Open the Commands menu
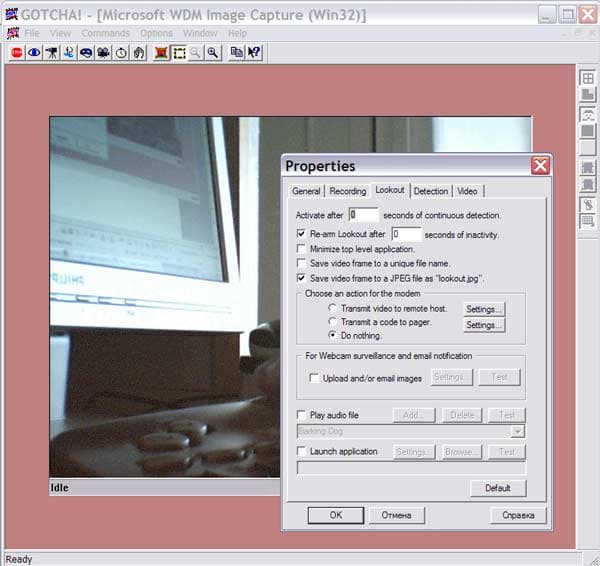600x566 pixels. coord(106,33)
